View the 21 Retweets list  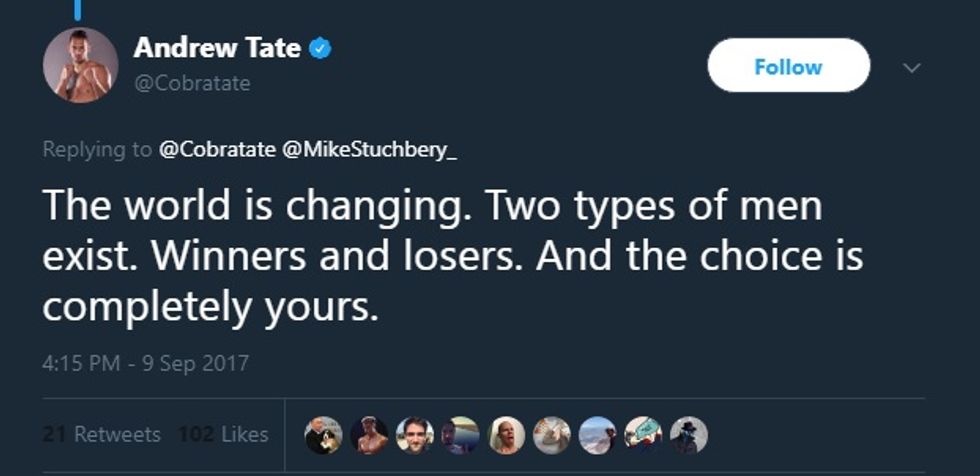pos(103,434)
